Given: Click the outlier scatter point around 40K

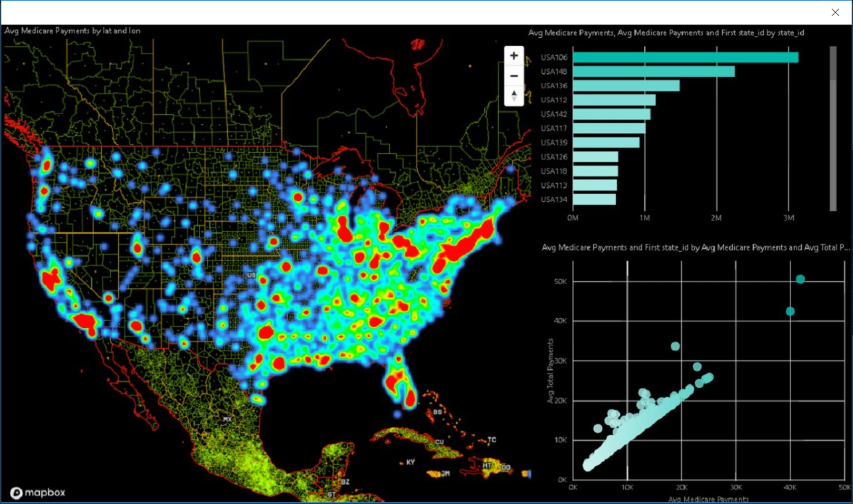Looking at the screenshot, I should (x=790, y=310).
